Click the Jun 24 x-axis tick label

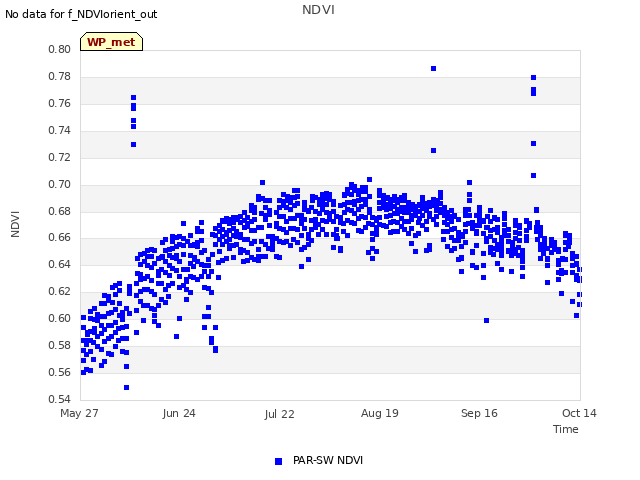179,413
